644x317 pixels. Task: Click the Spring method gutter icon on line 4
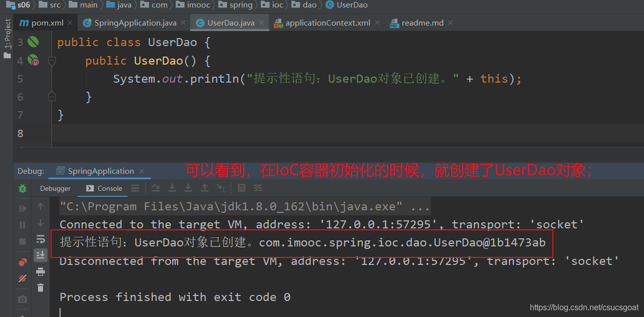coord(34,60)
